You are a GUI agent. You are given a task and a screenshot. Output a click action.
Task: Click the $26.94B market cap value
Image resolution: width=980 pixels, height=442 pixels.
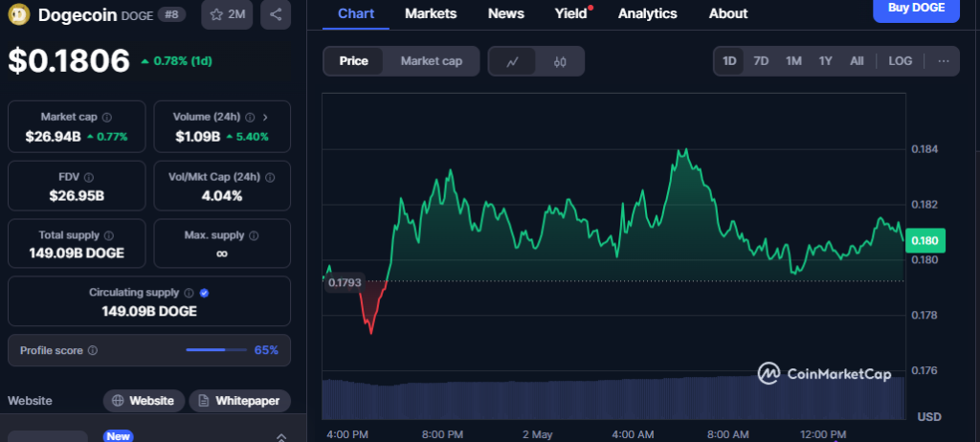(x=54, y=136)
